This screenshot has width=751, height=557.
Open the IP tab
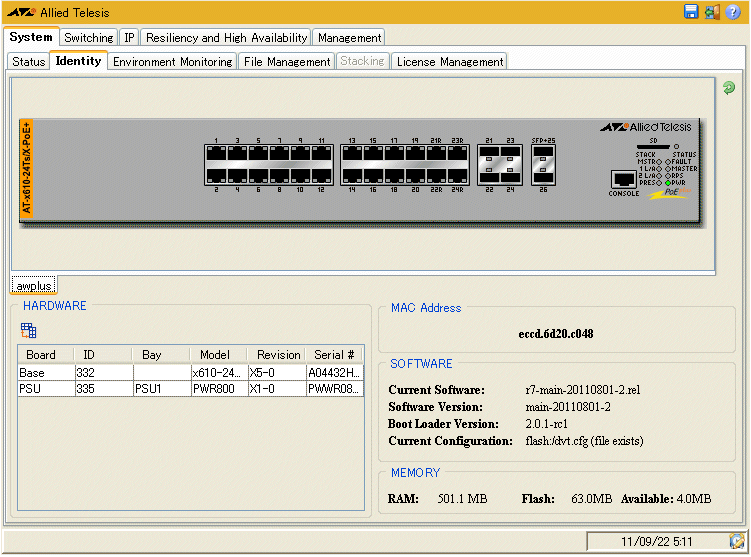click(129, 37)
